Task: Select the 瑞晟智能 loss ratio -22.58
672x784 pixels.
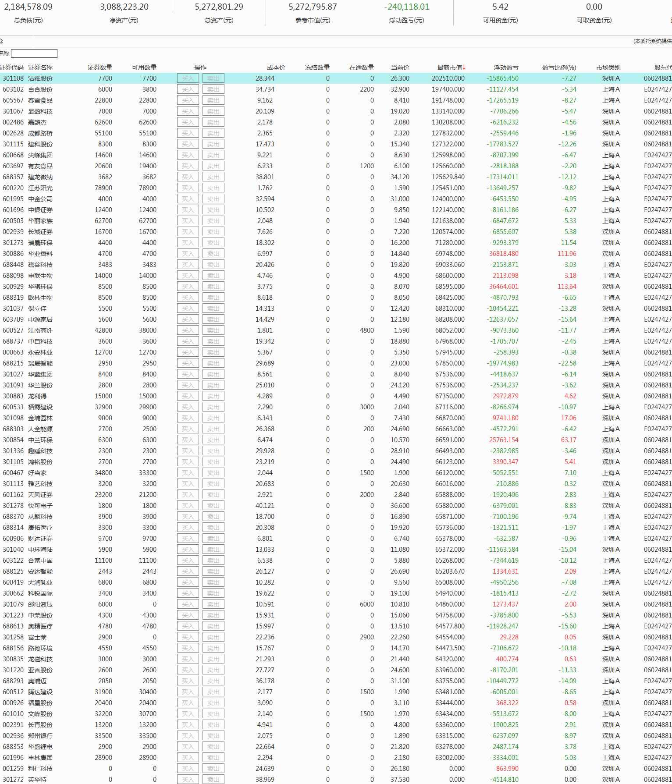Action: point(569,363)
